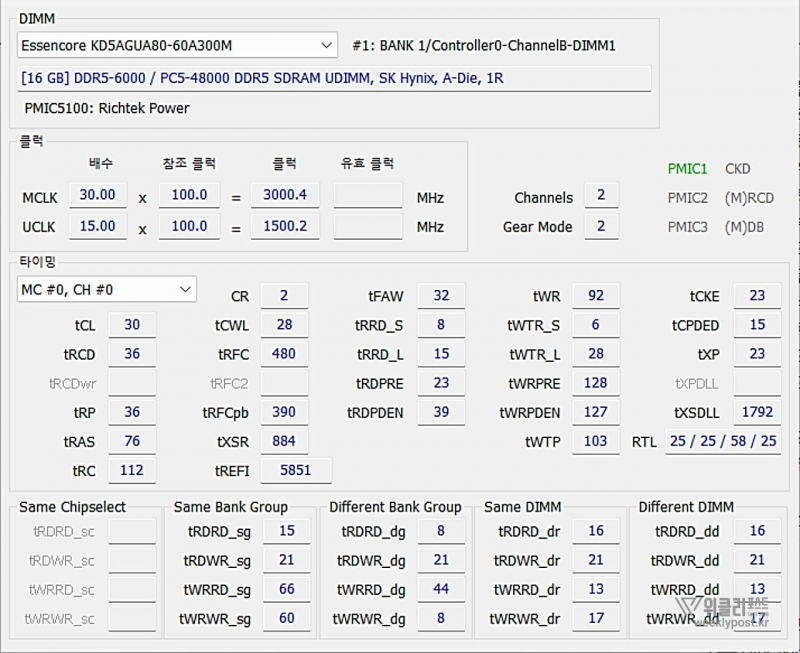The width and height of the screenshot is (800, 653).
Task: Open the Essencore KD5AGUA80-60A300M DIMM dropdown
Action: tap(177, 45)
